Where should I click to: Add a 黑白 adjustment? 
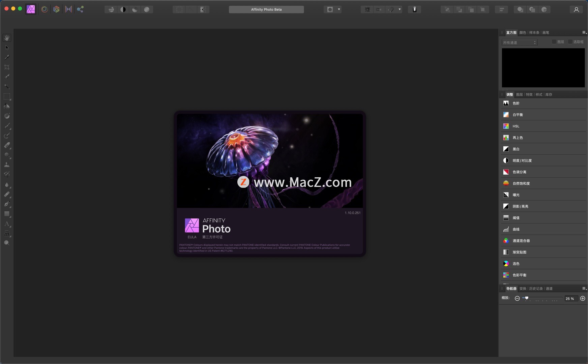(543, 149)
